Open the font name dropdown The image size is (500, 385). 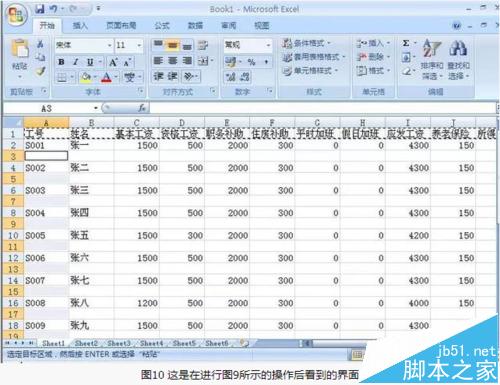tap(109, 45)
